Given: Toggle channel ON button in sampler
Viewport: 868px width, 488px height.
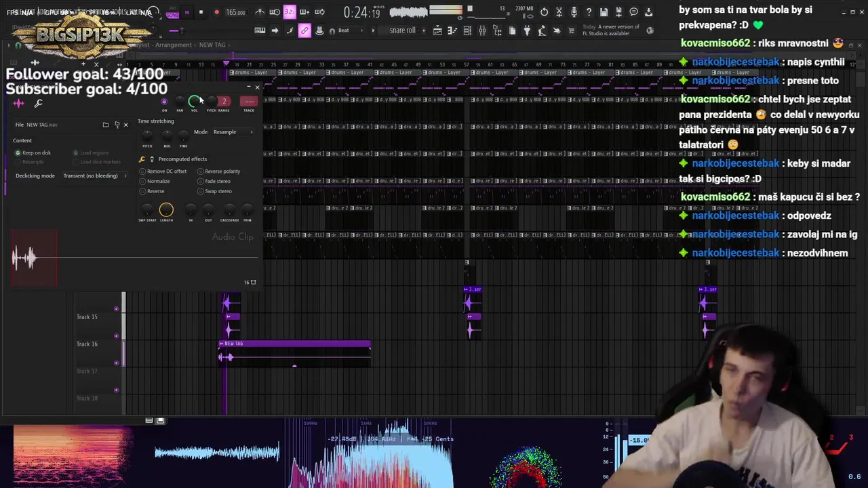Looking at the screenshot, I should (x=164, y=102).
